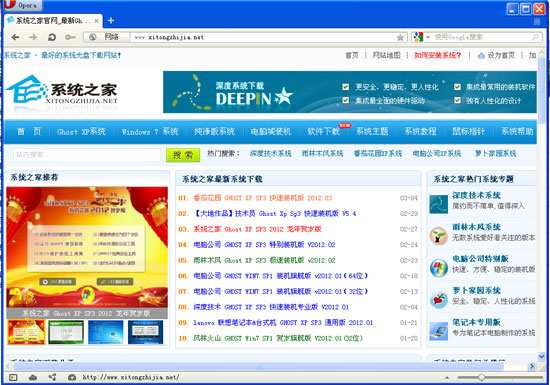The width and height of the screenshot is (550, 385).
Task: Open hot search 深度技术系统 link
Action: coord(270,153)
